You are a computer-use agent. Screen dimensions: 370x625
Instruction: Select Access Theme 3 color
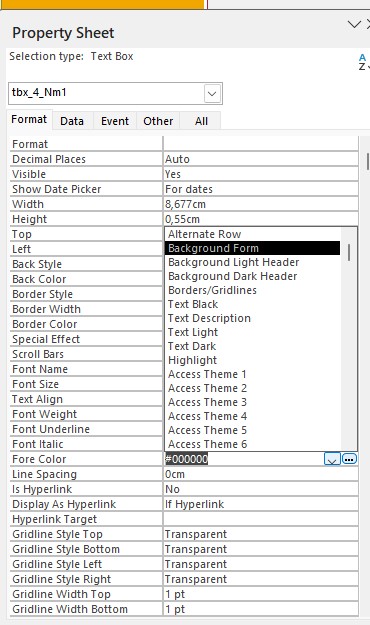click(x=252, y=402)
